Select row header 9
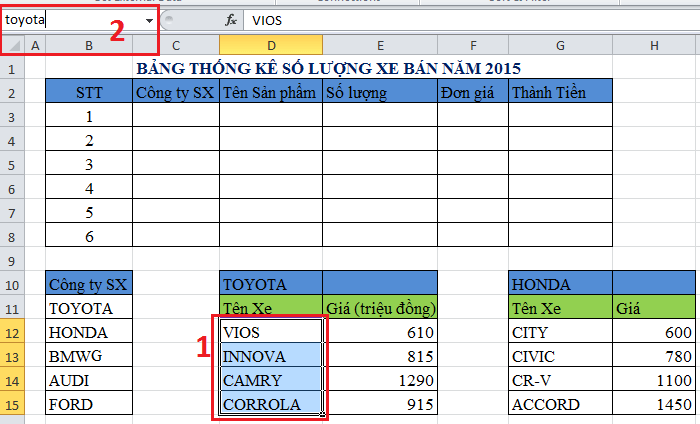 12,261
